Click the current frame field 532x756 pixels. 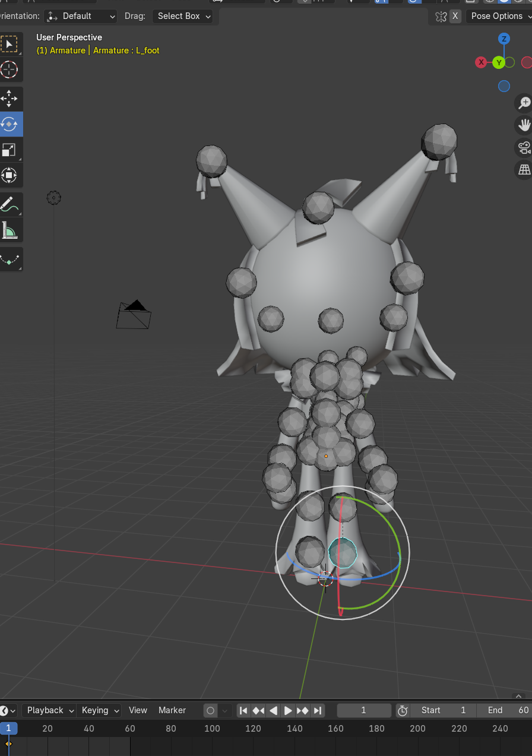point(364,710)
